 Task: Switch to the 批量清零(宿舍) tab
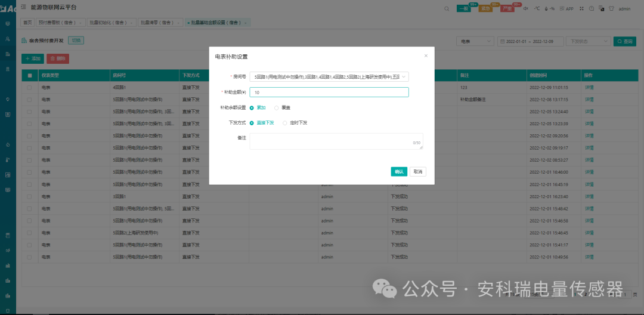click(160, 22)
